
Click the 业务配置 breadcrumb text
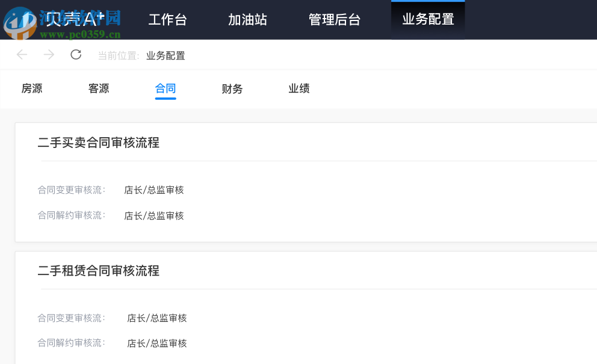pos(165,55)
